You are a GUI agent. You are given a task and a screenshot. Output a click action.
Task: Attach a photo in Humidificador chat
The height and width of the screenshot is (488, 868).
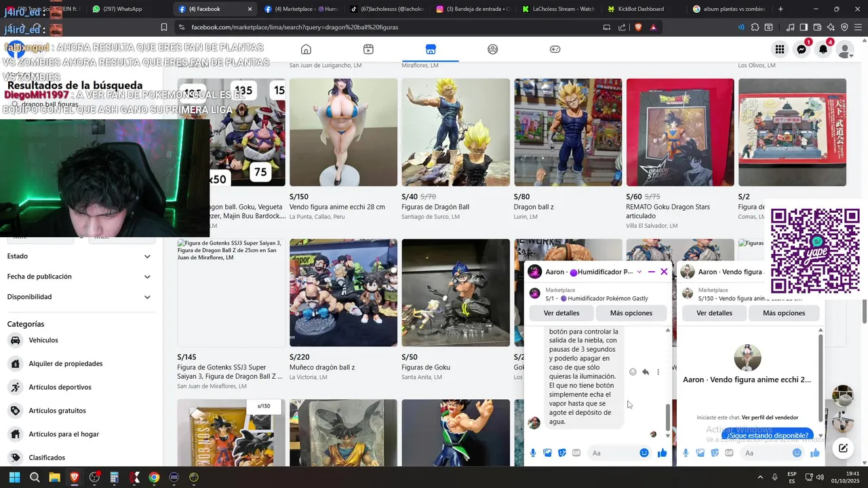[x=547, y=453]
